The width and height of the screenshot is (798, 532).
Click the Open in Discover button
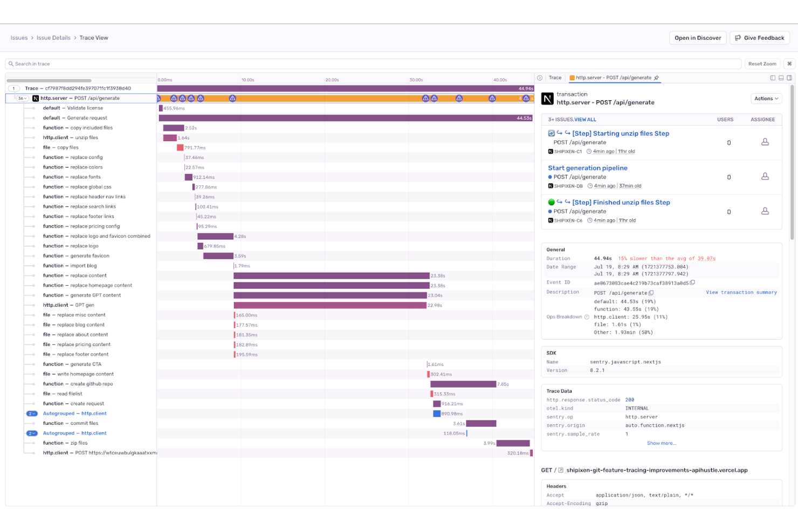[x=698, y=38]
